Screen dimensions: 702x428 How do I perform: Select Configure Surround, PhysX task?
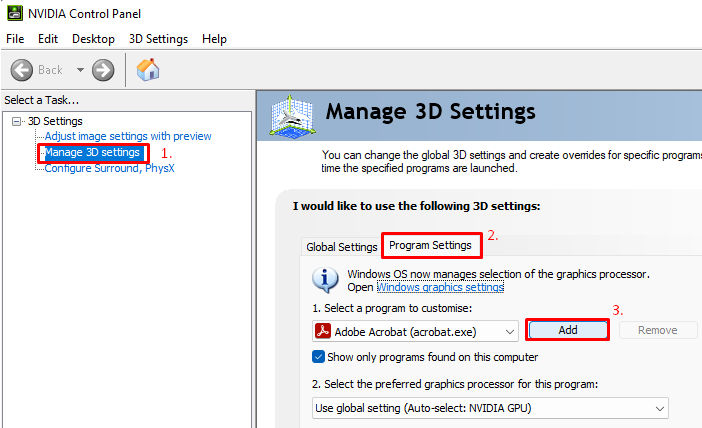[x=109, y=168]
